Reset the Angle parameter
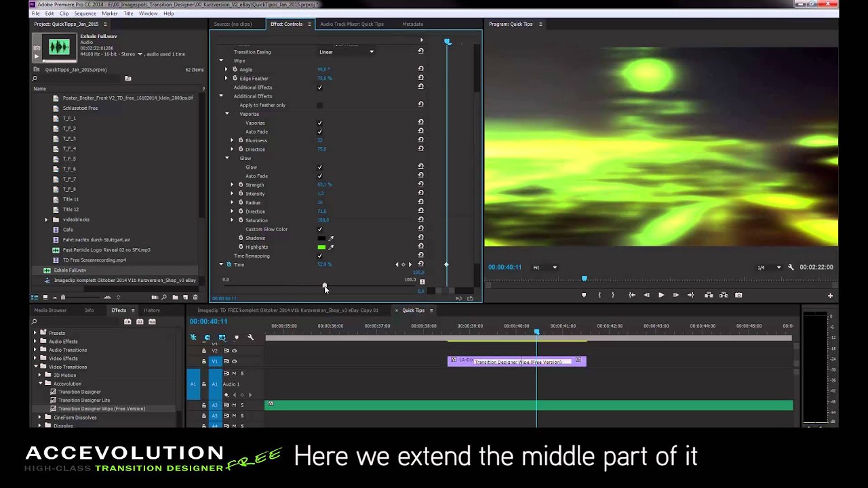Viewport: 868px width, 488px height. pos(420,69)
